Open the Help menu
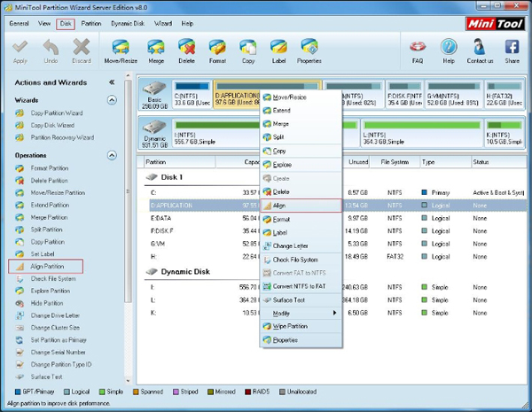 click(187, 23)
